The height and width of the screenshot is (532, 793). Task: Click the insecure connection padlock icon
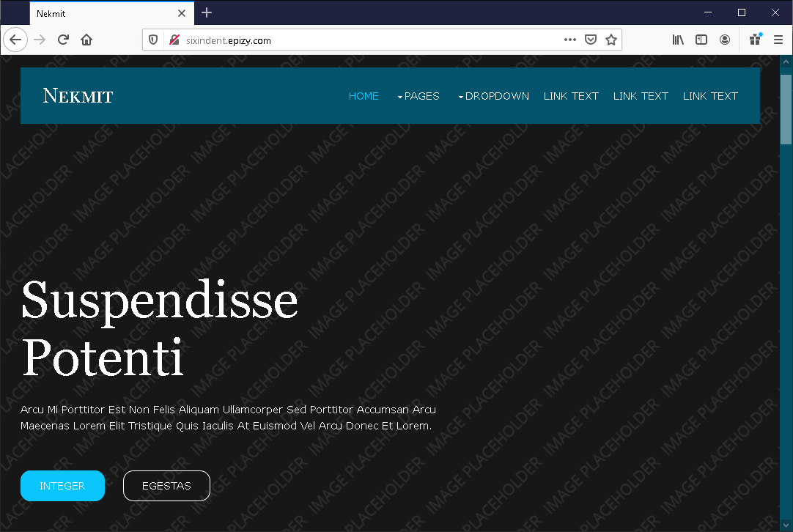(174, 40)
